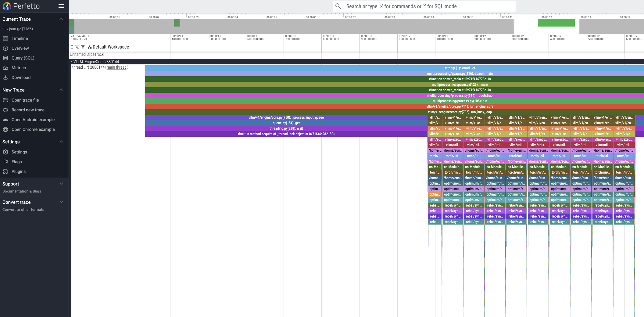Screen dimensions: 644x317
Task: Expand the Convert trace section
Action: (61, 202)
